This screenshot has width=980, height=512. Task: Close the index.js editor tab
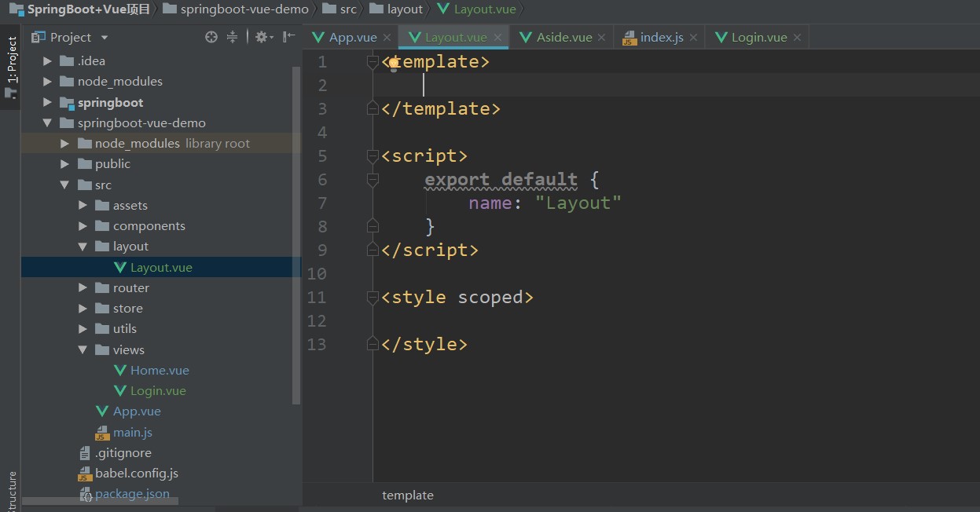[693, 38]
